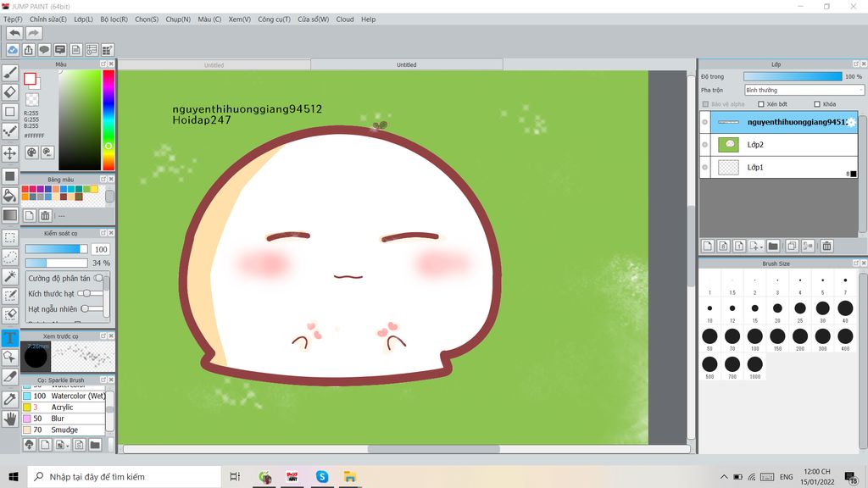Select the Lớp2 layer row
The width and height of the screenshot is (868, 488).
(x=779, y=144)
